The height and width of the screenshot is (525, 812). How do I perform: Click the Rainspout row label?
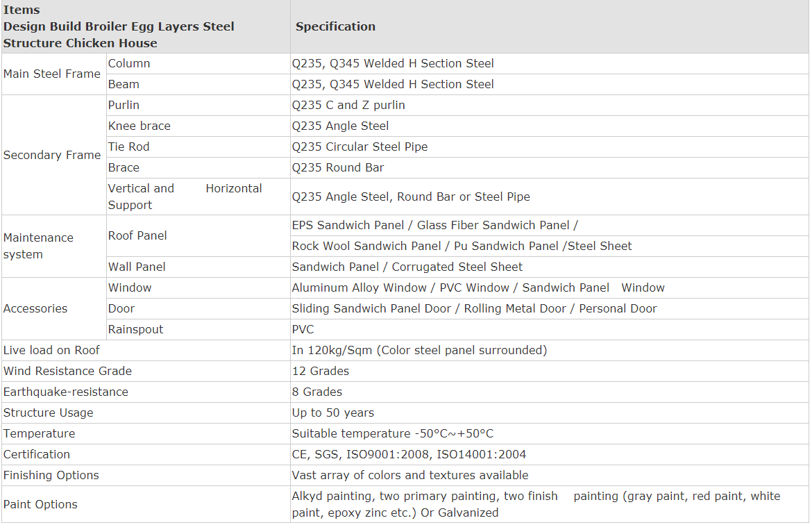click(x=135, y=329)
